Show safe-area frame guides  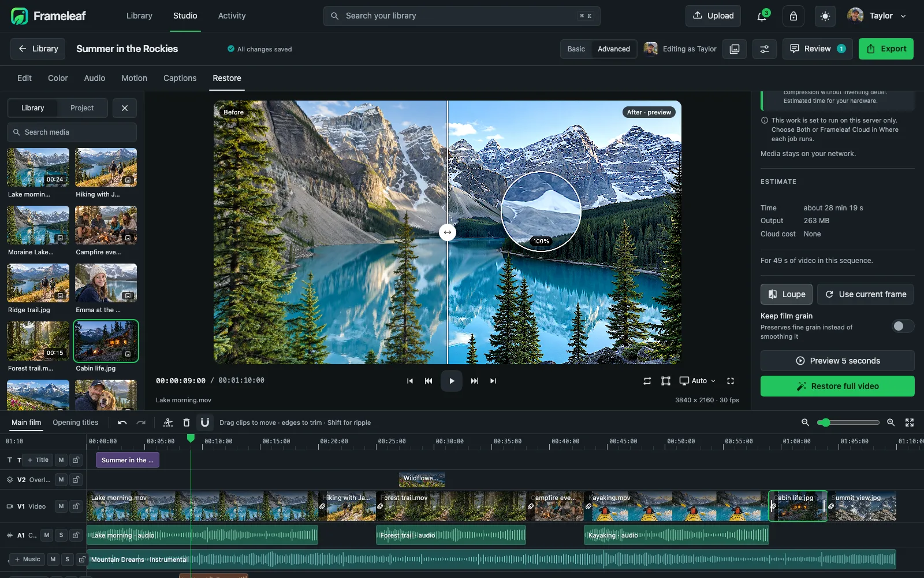click(x=666, y=381)
